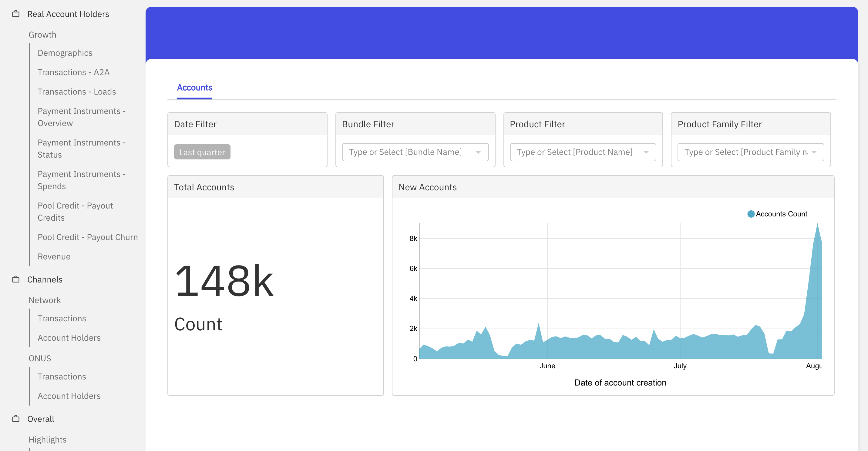Click the July axis label
Viewport: 868px width, 451px height.
(x=680, y=366)
